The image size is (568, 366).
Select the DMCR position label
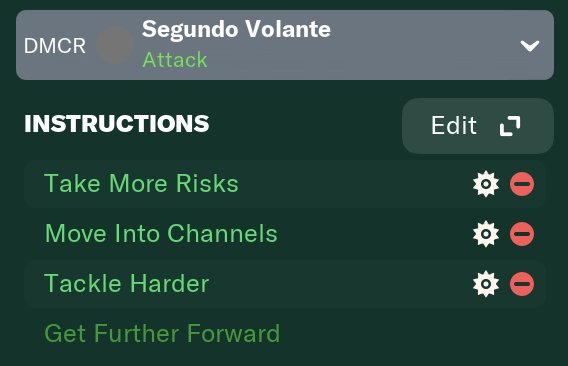55,46
